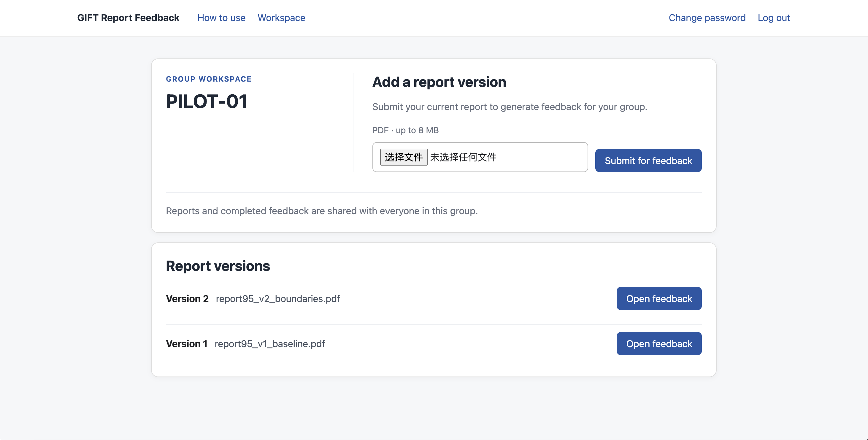
Task: Click the Version 2 label
Action: [x=187, y=299]
